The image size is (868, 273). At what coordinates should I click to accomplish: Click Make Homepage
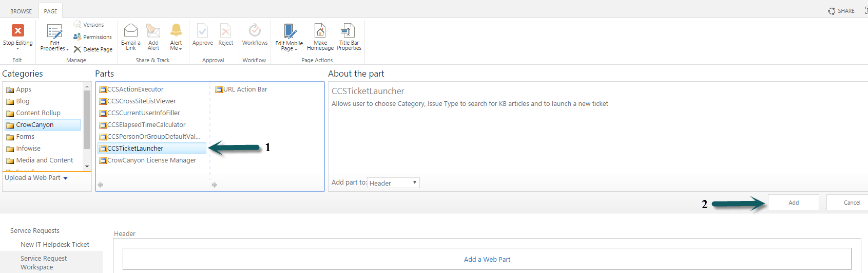pos(320,37)
